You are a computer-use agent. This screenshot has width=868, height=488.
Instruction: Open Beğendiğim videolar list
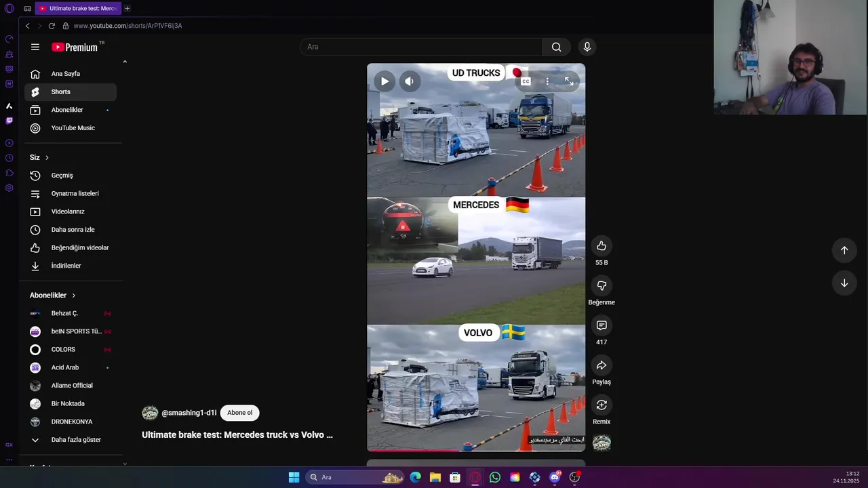point(71,247)
